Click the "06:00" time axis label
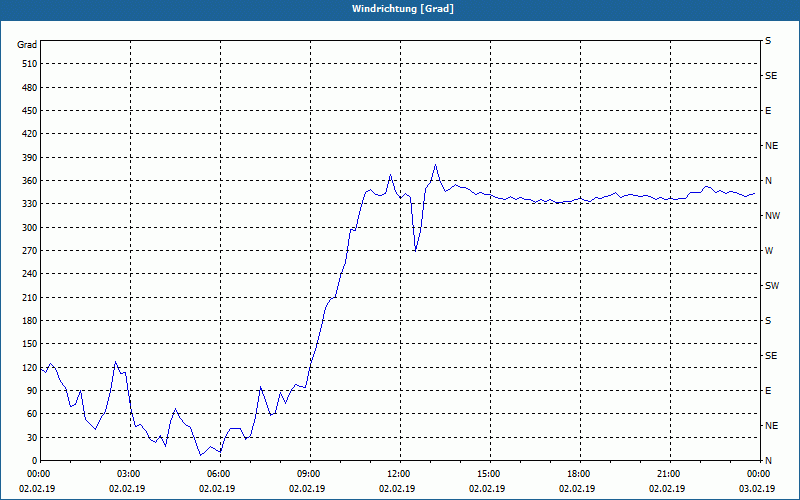This screenshot has height=500, width=800. 220,474
